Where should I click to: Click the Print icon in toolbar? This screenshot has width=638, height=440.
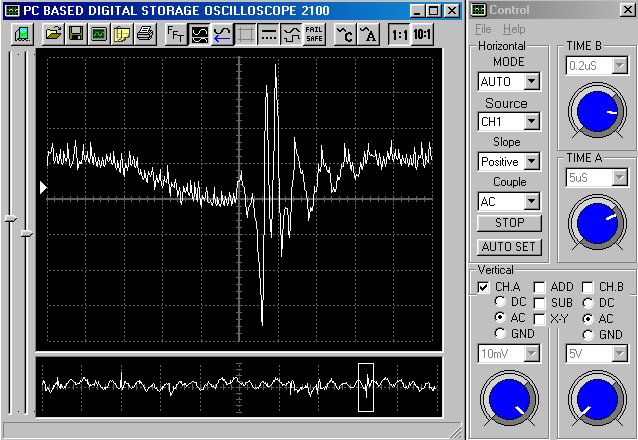point(145,33)
